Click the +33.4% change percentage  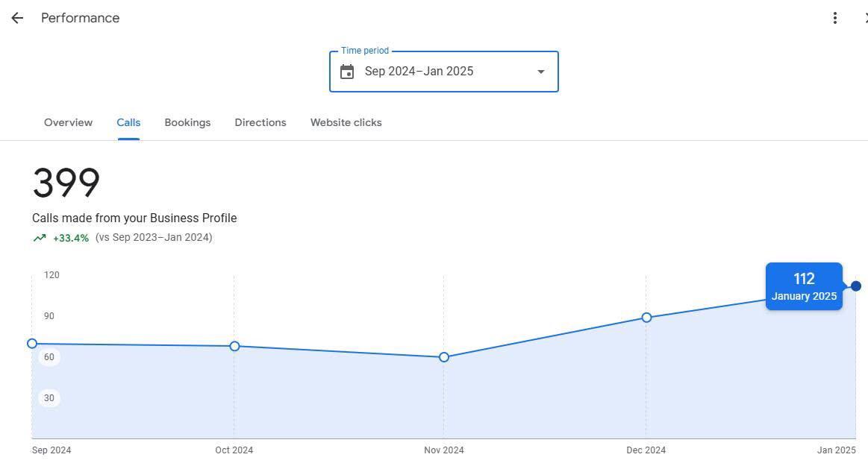tap(71, 238)
